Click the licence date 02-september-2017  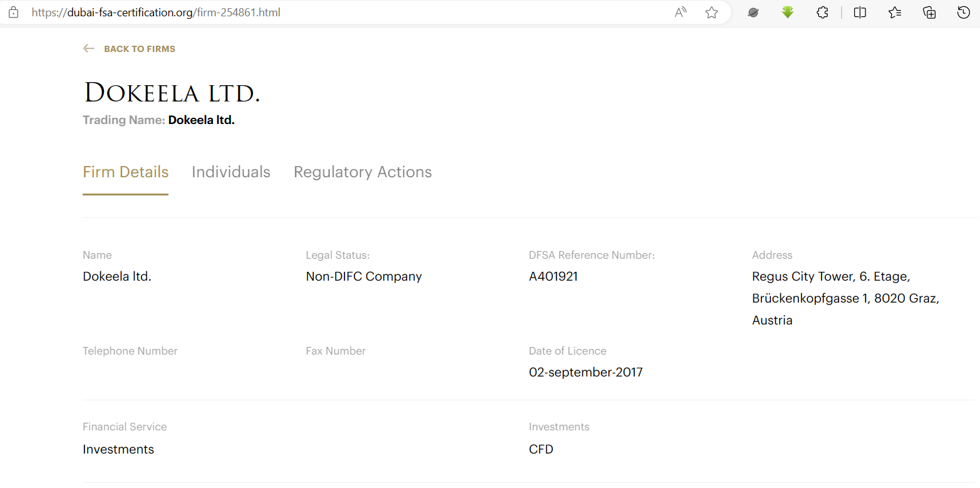coord(586,372)
